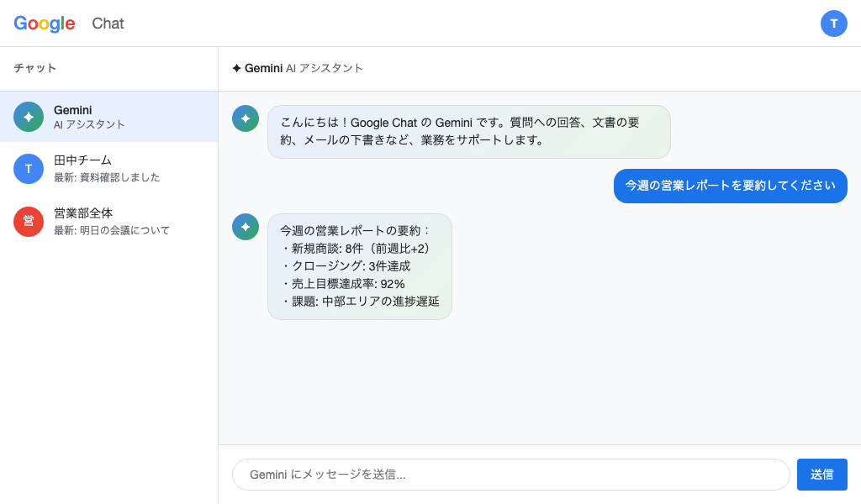Click the Gemini greeting message bubble
The height and width of the screenshot is (504, 861).
coord(469,132)
